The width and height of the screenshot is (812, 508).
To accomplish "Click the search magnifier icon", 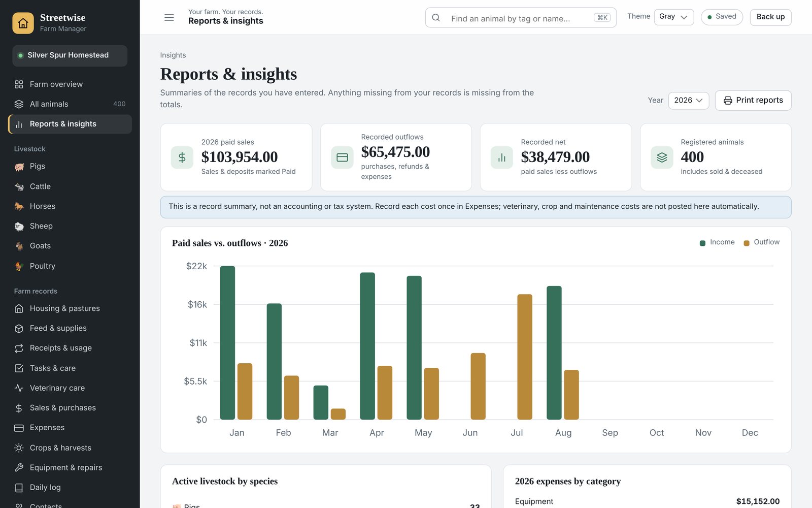I will point(436,18).
